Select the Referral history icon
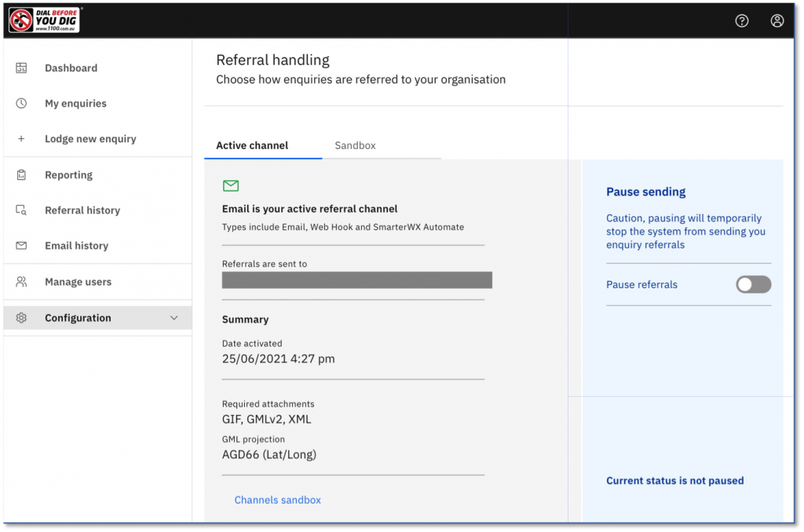This screenshot has width=804, height=532. click(22, 210)
